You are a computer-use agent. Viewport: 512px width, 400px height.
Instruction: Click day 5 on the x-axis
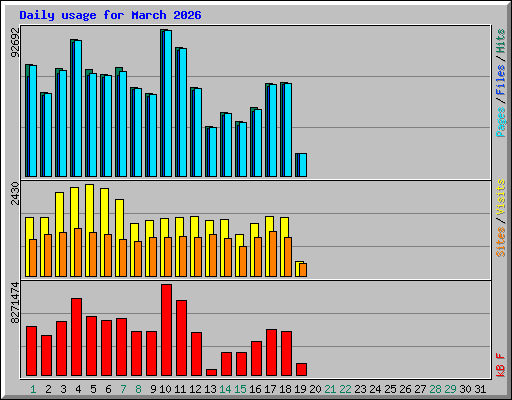[x=93, y=389]
